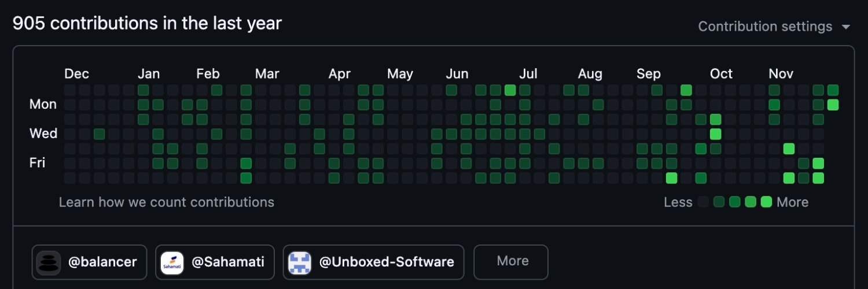Click the final bright Monday contribution cell
The height and width of the screenshot is (289, 868).
(x=833, y=105)
